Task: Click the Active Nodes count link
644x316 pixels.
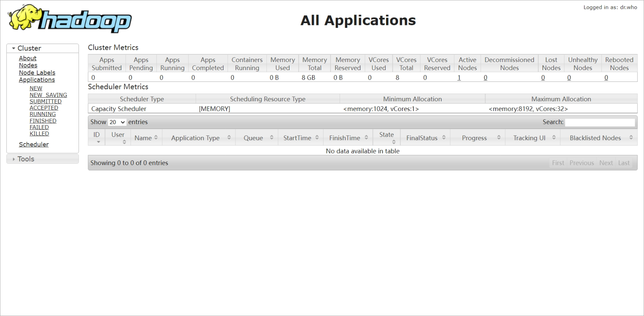Action: click(459, 78)
